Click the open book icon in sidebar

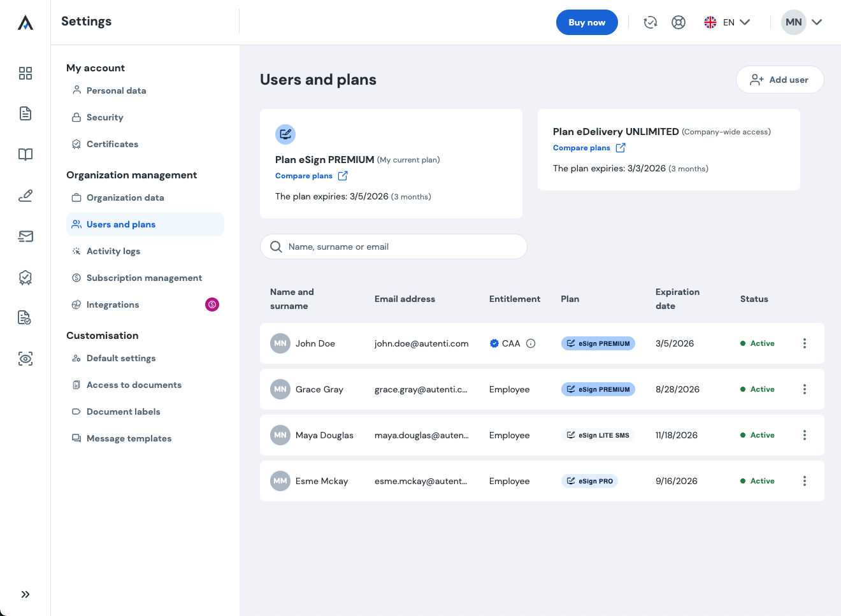pyautogui.click(x=25, y=155)
